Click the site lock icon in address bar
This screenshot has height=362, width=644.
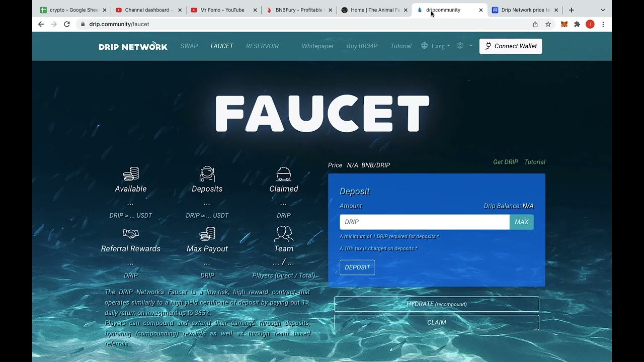click(x=83, y=24)
